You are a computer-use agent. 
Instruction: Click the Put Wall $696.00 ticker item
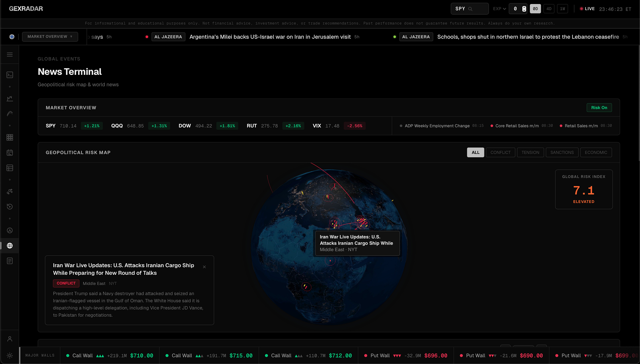tap(405, 356)
